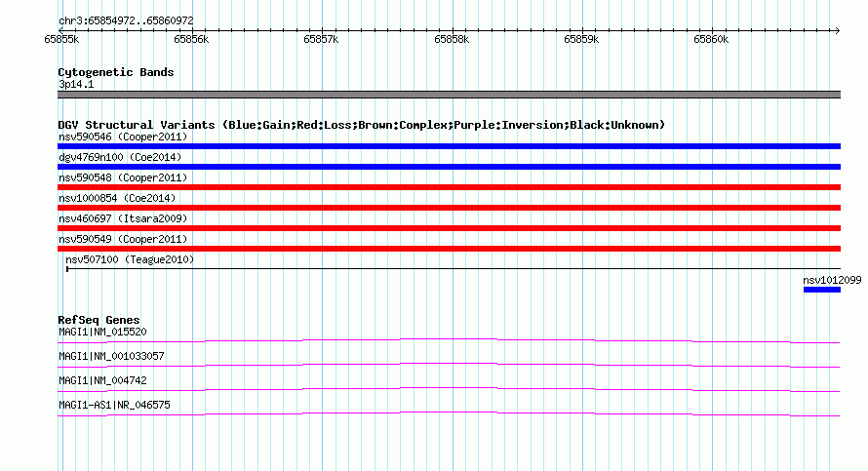
Task: Click the 65857k ruler tick label
Action: 321,39
